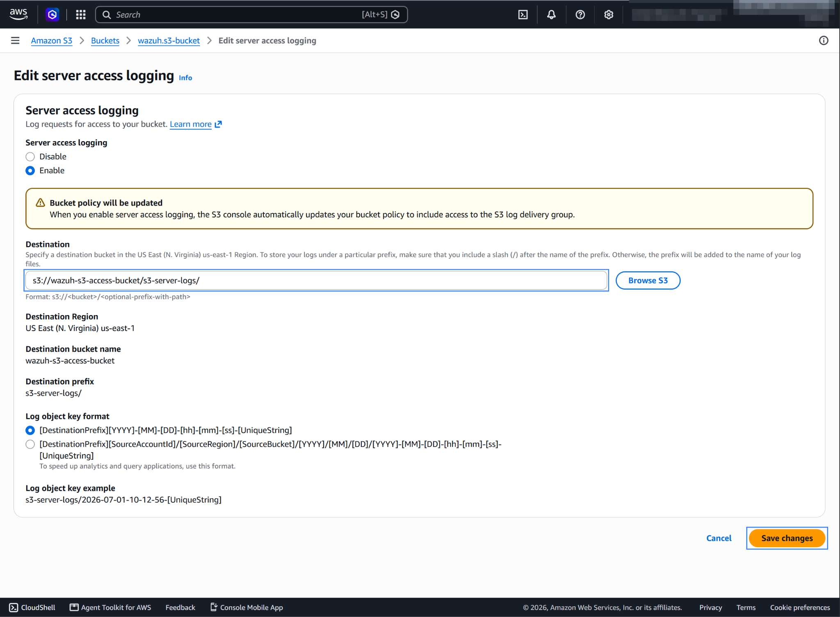The image size is (840, 617).
Task: Open the Amazon Q assistant icon
Action: click(x=52, y=15)
